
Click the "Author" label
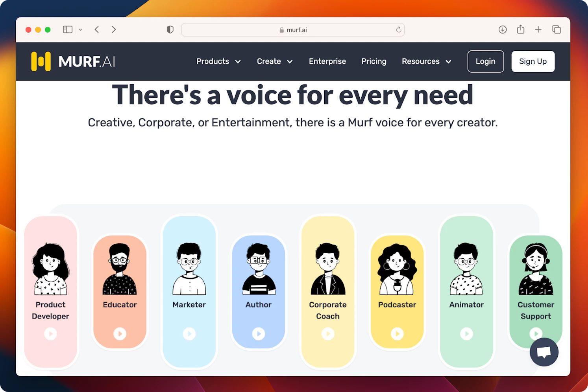tap(259, 305)
